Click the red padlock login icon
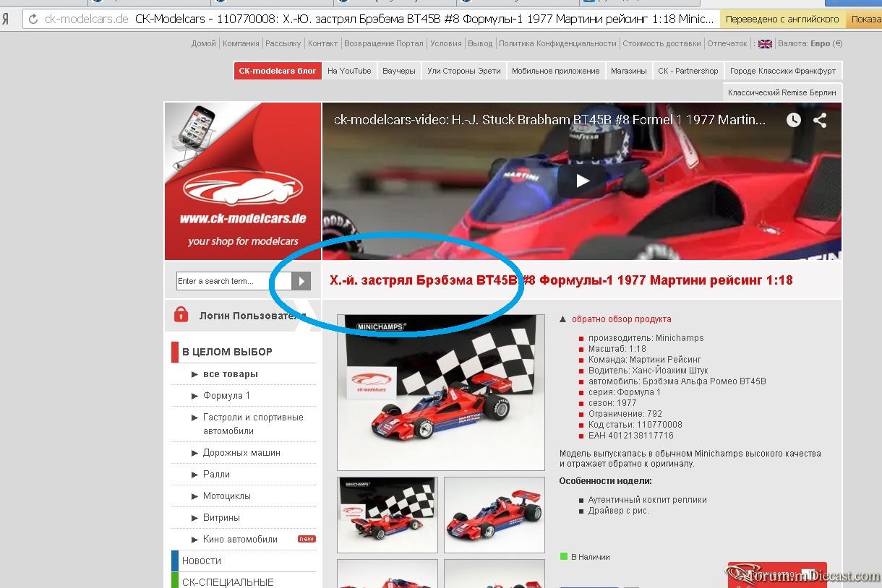 tap(181, 315)
